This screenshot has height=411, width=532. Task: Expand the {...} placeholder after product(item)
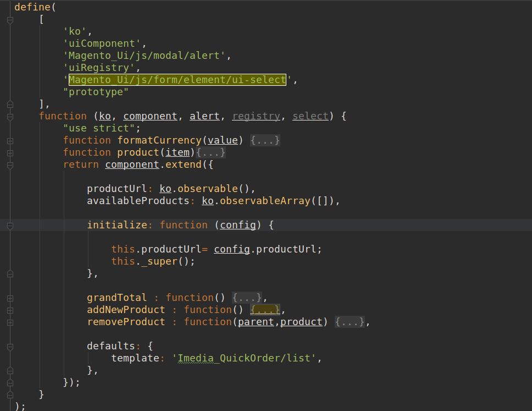tap(210, 152)
